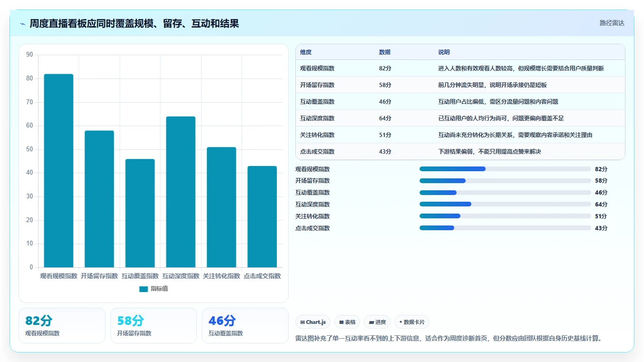Click the description starting 互动尚未充分转化为长期关系

tap(515, 135)
